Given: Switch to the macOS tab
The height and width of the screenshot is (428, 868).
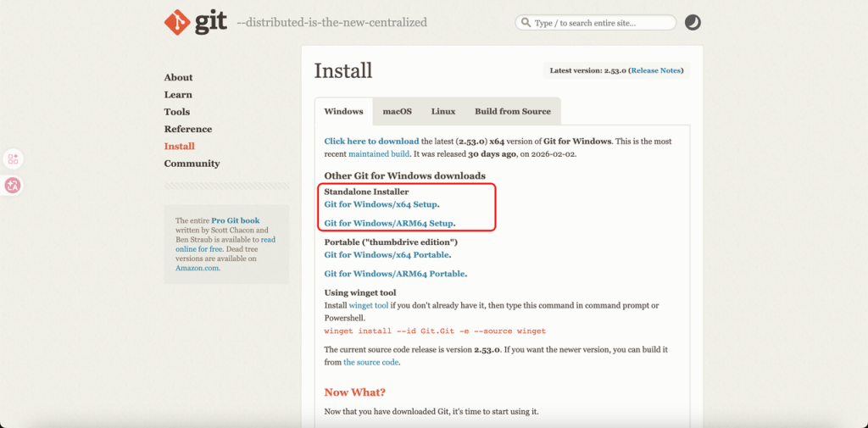Looking at the screenshot, I should coord(397,111).
